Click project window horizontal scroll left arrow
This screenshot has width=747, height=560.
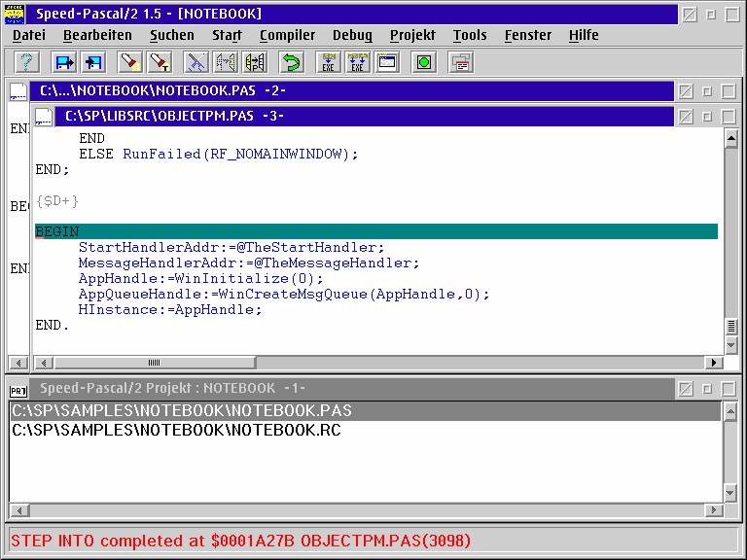(19, 510)
